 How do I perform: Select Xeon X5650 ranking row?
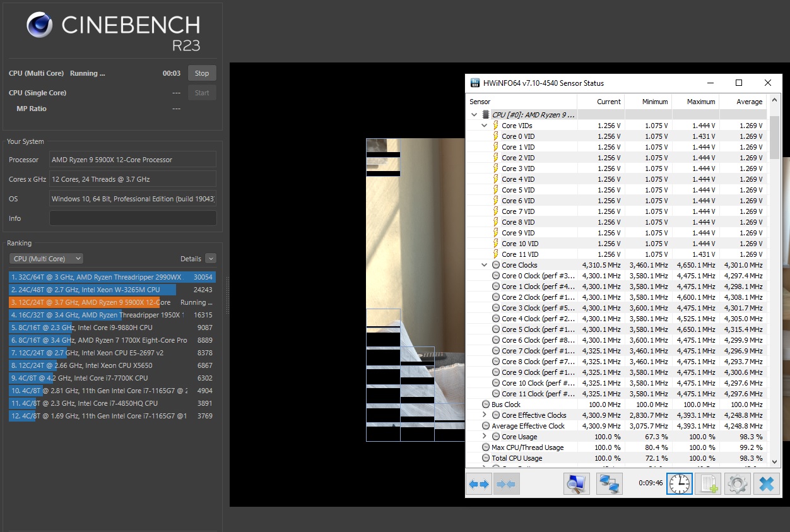tap(112, 365)
